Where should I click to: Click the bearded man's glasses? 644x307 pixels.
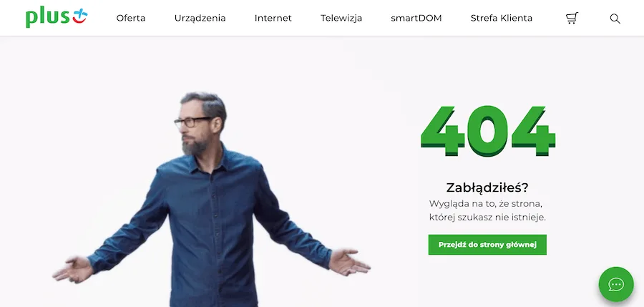(193, 122)
